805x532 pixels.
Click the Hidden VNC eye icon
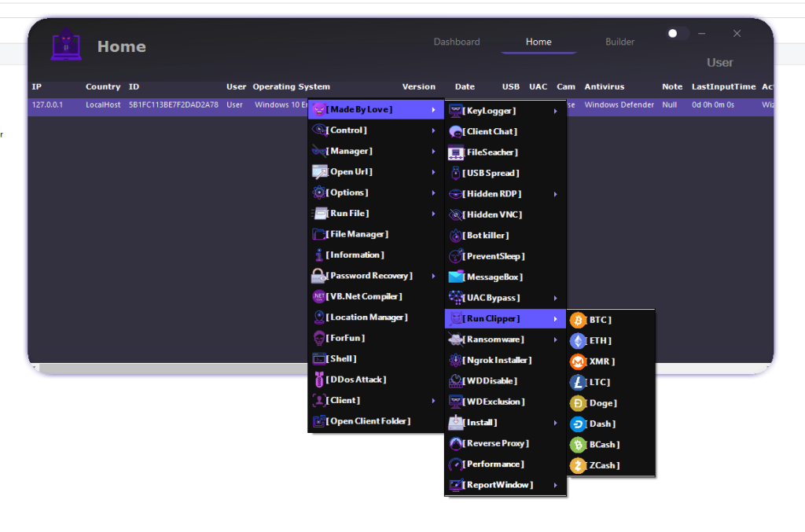point(456,214)
